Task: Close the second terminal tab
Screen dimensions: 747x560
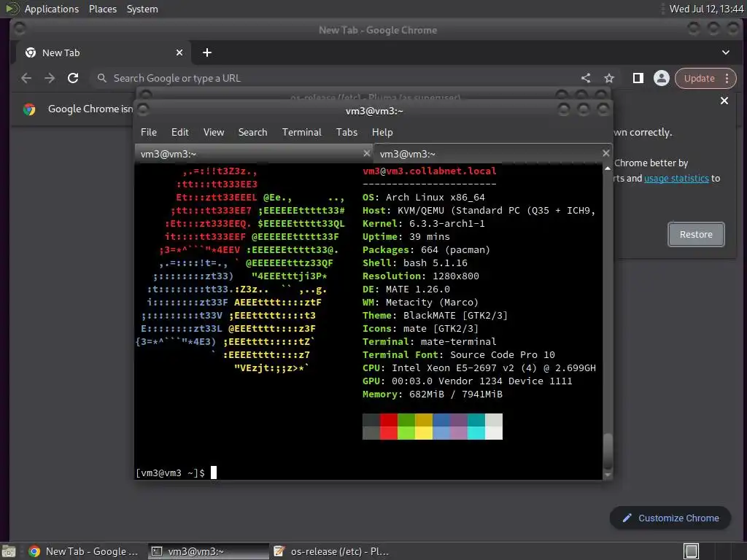Action: (x=605, y=153)
